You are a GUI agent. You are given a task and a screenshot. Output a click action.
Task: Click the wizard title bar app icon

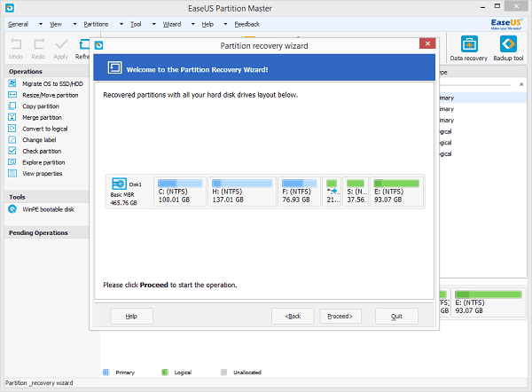tap(98, 45)
